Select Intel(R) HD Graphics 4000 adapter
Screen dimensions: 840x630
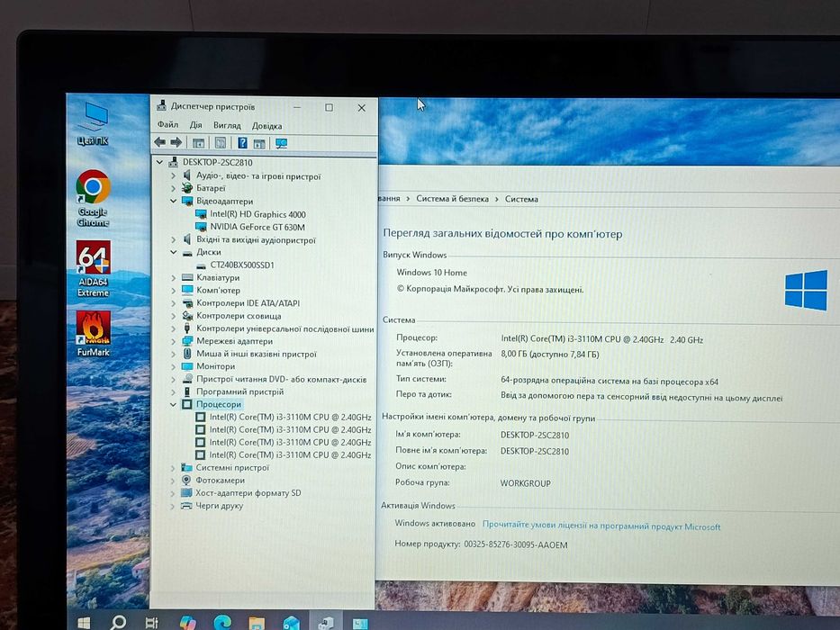[257, 214]
